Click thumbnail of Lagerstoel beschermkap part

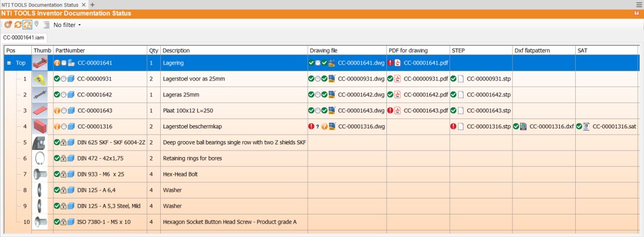(41, 126)
